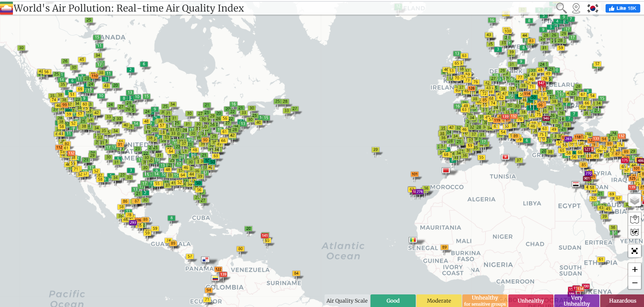The image size is (644, 307).
Task: Zoom in with the plus button
Action: coord(634,270)
